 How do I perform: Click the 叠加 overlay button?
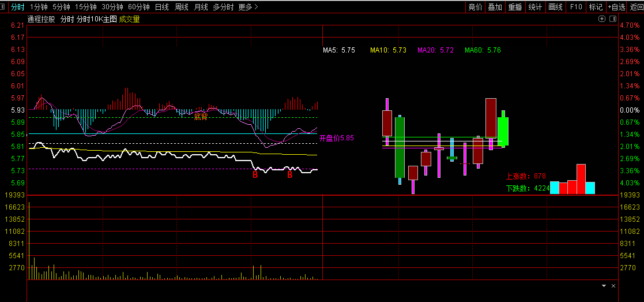[x=495, y=6]
